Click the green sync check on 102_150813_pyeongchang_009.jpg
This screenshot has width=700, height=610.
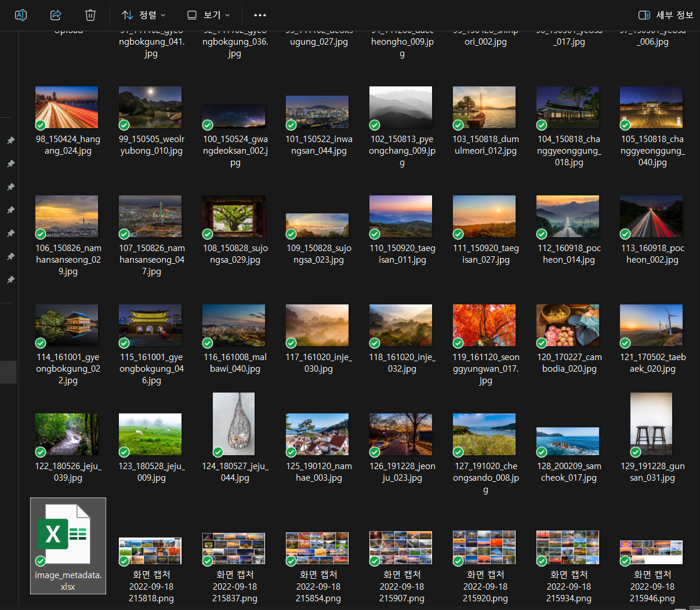[375, 125]
